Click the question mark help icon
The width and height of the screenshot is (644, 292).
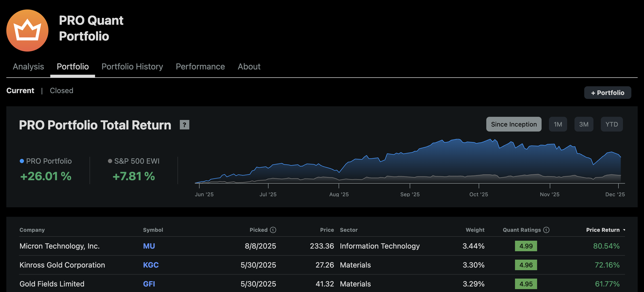(185, 125)
